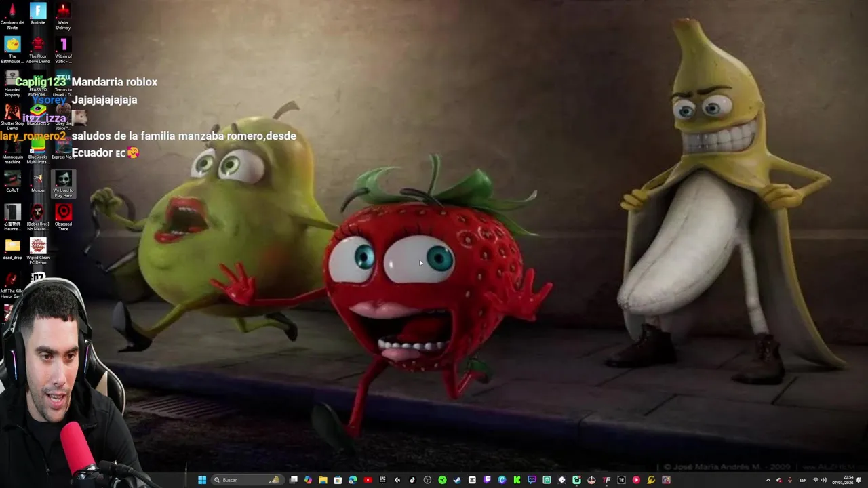Open the Obsessed Trace desktop shortcut
868x488 pixels.
63,218
